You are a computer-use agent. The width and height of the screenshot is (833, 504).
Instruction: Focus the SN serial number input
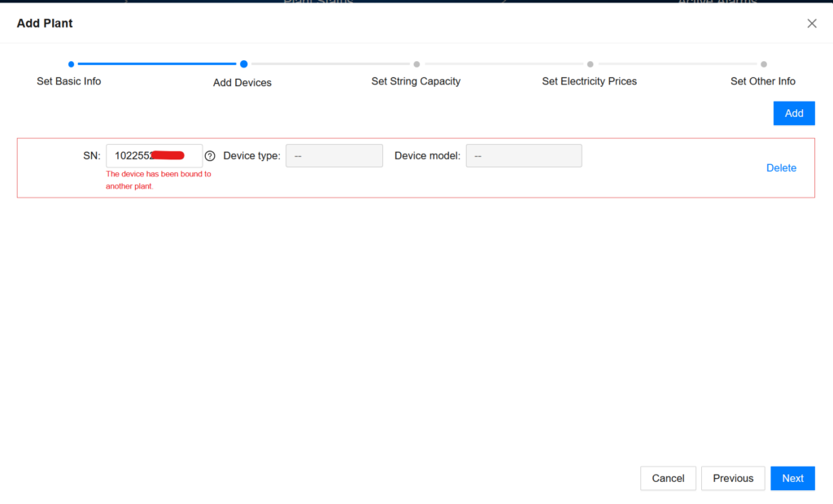pos(154,156)
